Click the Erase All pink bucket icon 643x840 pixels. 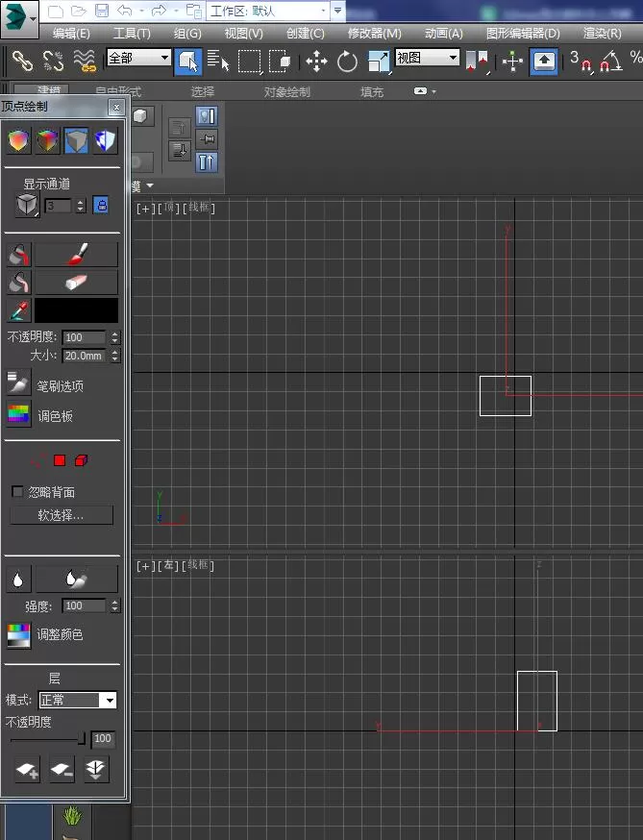click(x=19, y=283)
